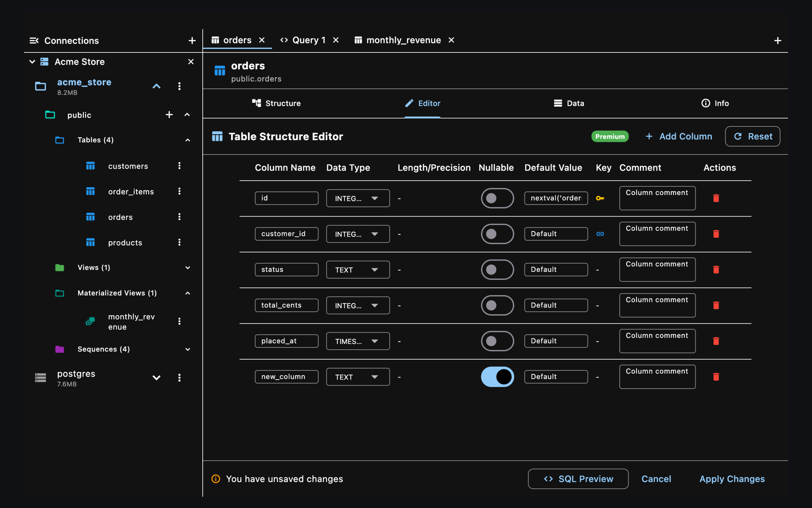Open data type dropdown for new_column
Image resolution: width=812 pixels, height=508 pixels.
coord(358,377)
